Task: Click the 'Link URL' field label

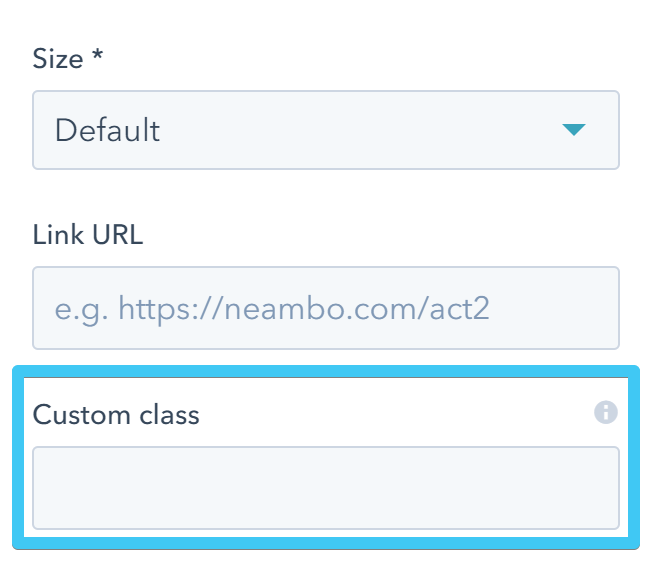Action: [88, 235]
